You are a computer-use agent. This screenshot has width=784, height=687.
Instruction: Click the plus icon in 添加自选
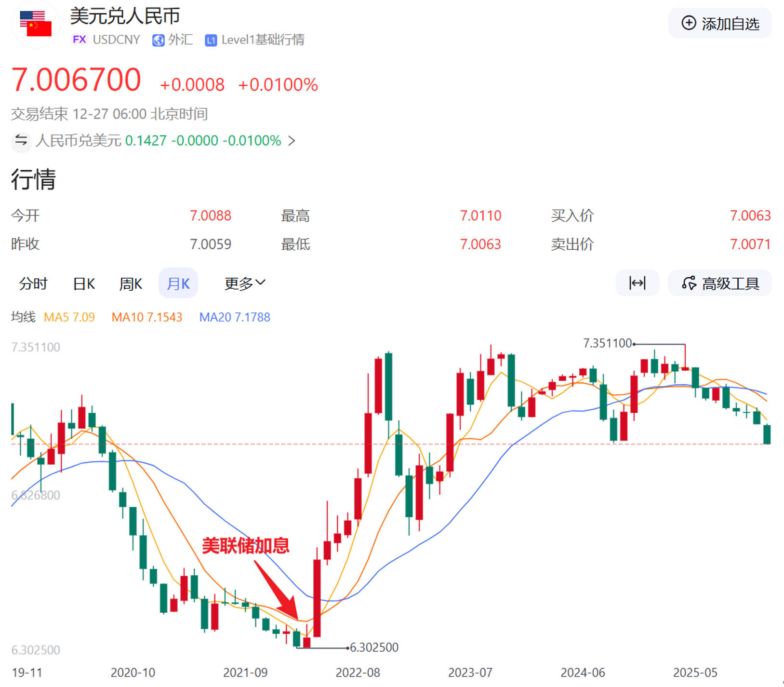coord(689,23)
